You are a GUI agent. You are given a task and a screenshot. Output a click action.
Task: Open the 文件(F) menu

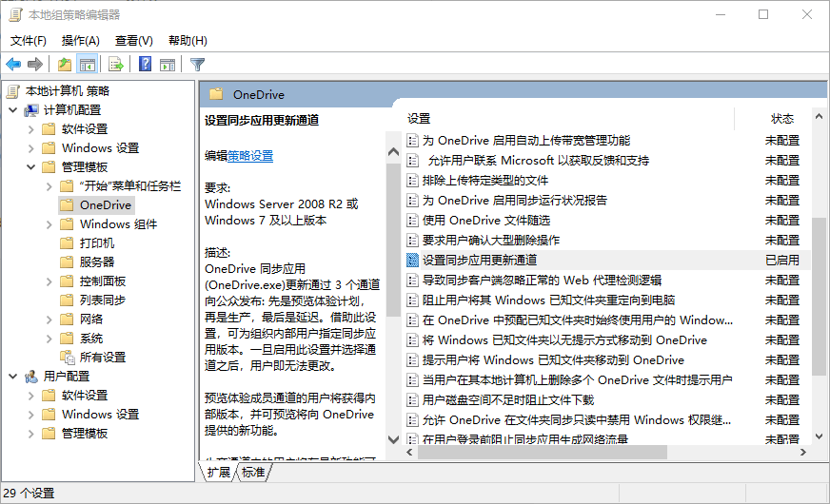point(29,41)
